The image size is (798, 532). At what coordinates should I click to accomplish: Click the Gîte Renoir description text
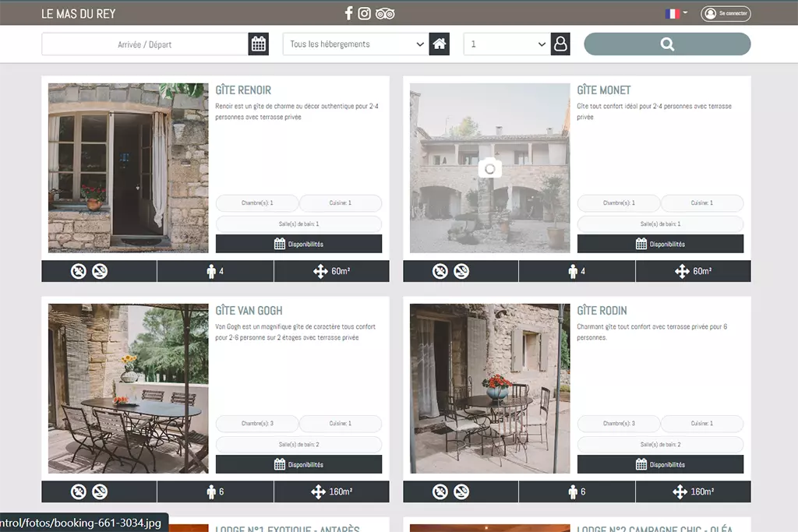pos(297,111)
